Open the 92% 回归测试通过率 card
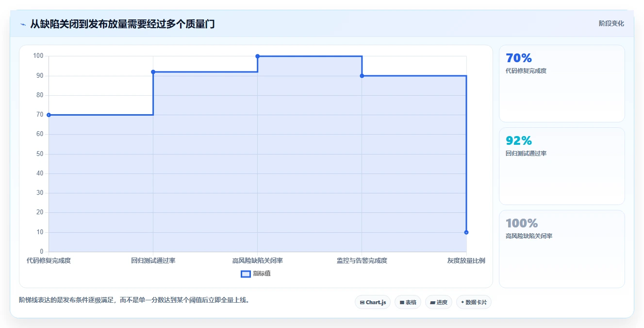This screenshot has height=328, width=644. pyautogui.click(x=561, y=166)
